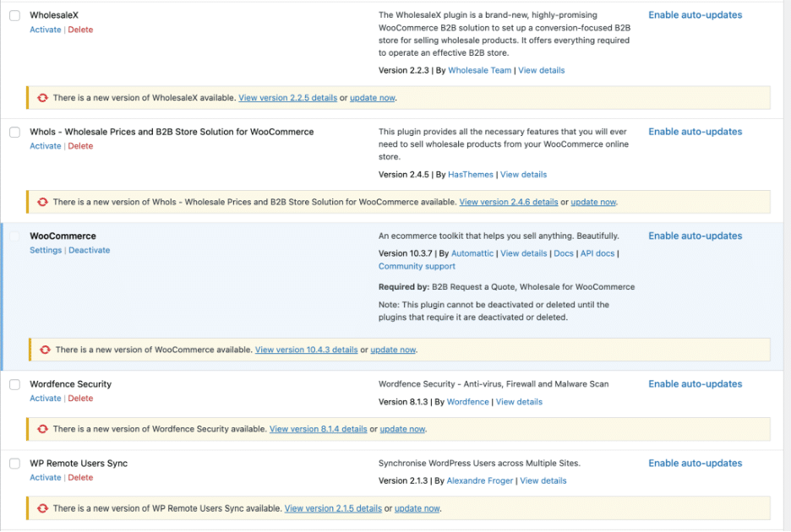Image resolution: width=791 pixels, height=532 pixels.
Task: Open WooCommerce Settings
Action: click(x=46, y=250)
